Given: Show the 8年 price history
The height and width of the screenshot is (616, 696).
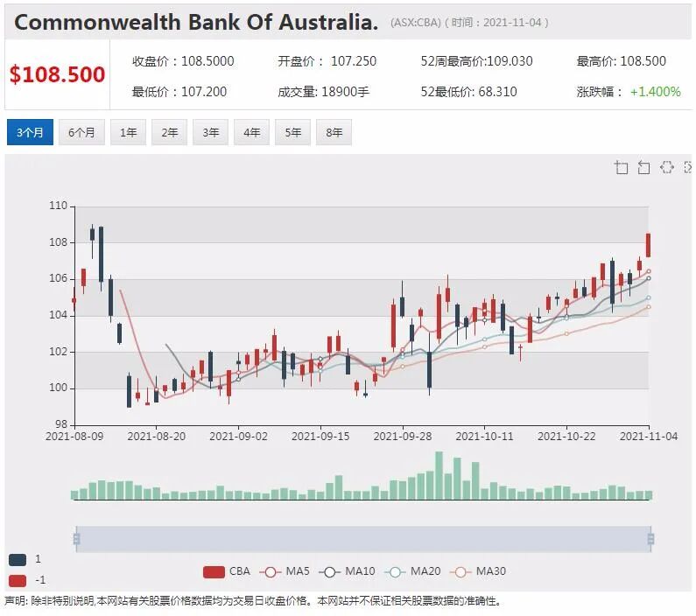Looking at the screenshot, I should tap(334, 132).
